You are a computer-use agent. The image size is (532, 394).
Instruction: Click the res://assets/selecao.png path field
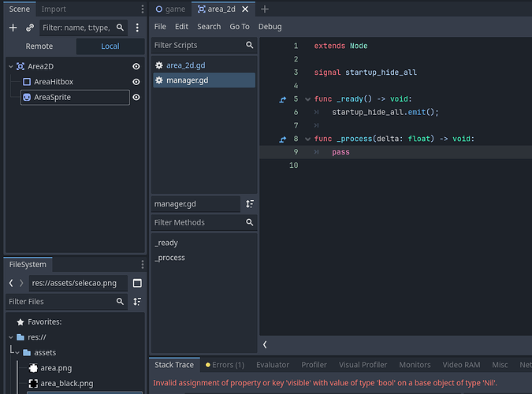[78, 283]
